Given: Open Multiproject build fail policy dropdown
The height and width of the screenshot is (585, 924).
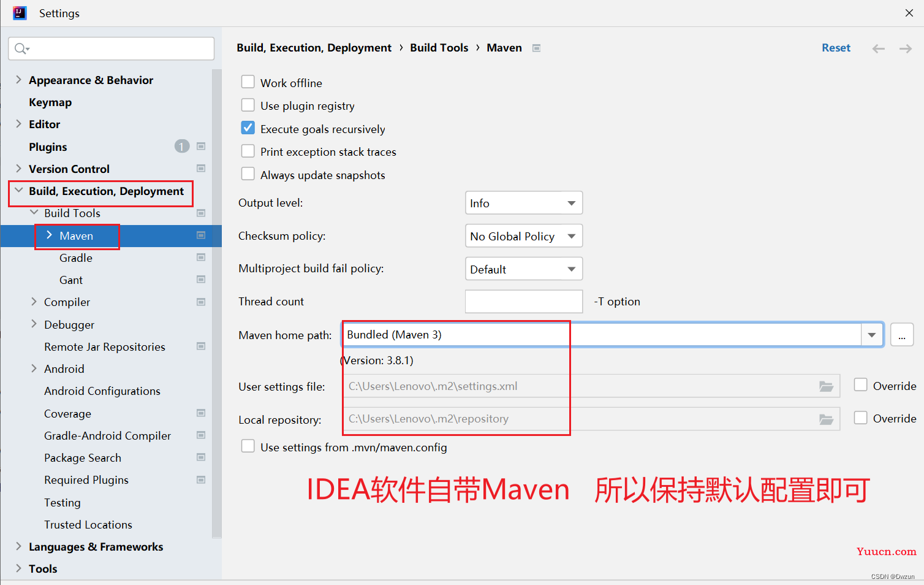Looking at the screenshot, I should pyautogui.click(x=524, y=269).
